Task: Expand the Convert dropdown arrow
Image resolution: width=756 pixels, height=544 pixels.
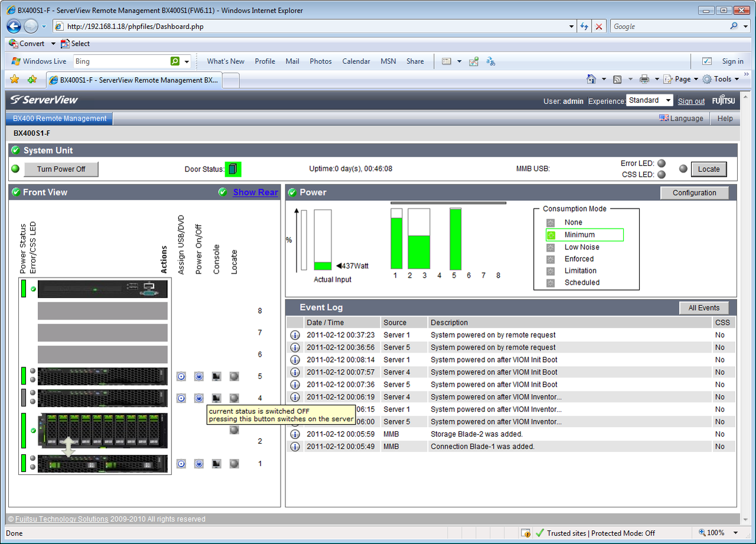Action: click(53, 44)
